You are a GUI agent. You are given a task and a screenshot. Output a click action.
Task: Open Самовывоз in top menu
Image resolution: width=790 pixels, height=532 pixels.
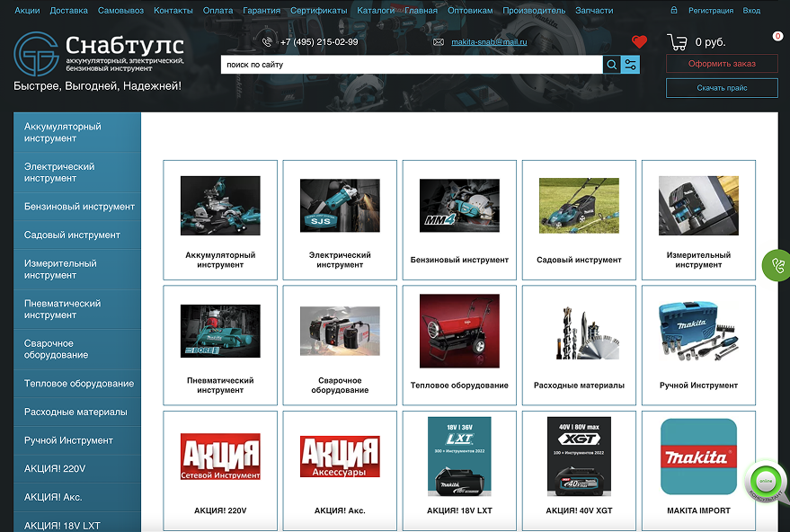pyautogui.click(x=120, y=11)
